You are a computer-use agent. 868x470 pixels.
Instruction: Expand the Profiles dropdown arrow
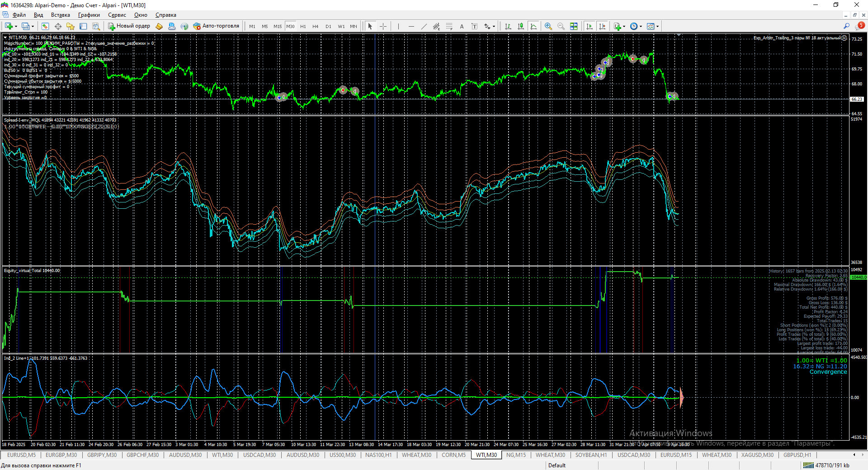tap(33, 26)
